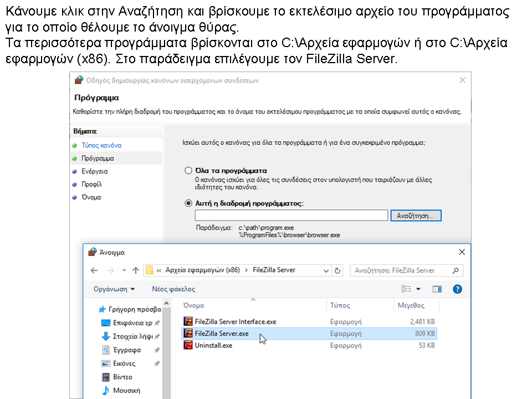
Task: Click FileZilla Server Interface.exe icon
Action: point(188,321)
